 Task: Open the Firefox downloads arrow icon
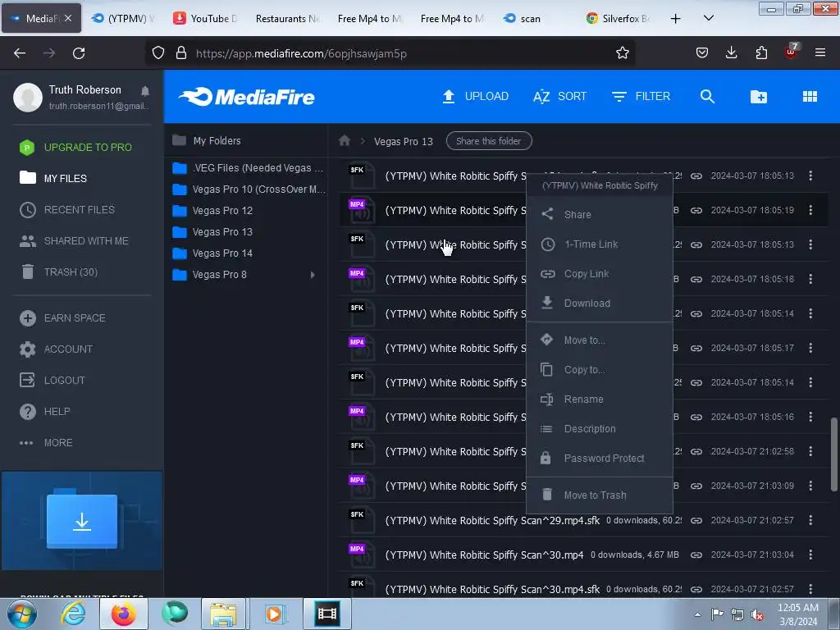(731, 52)
